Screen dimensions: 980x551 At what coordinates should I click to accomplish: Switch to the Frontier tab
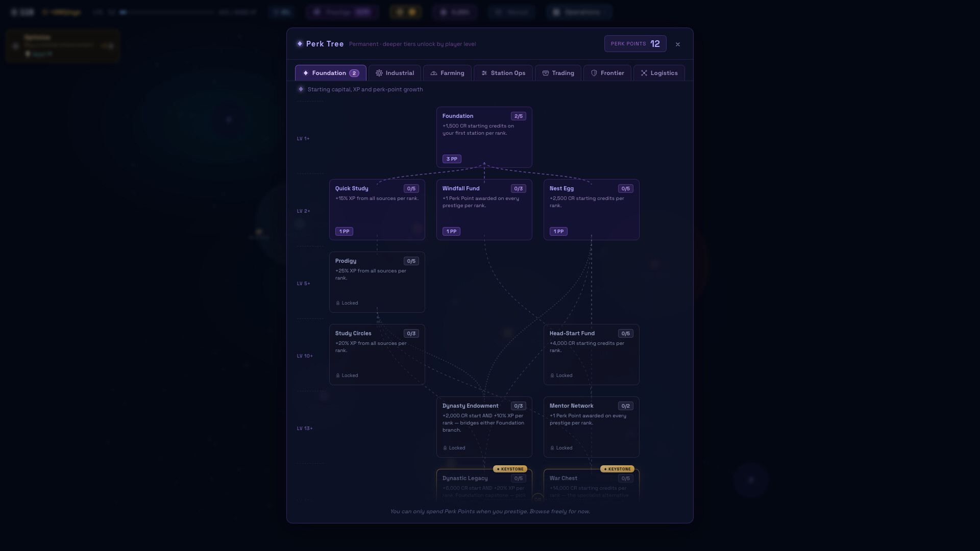click(x=607, y=73)
